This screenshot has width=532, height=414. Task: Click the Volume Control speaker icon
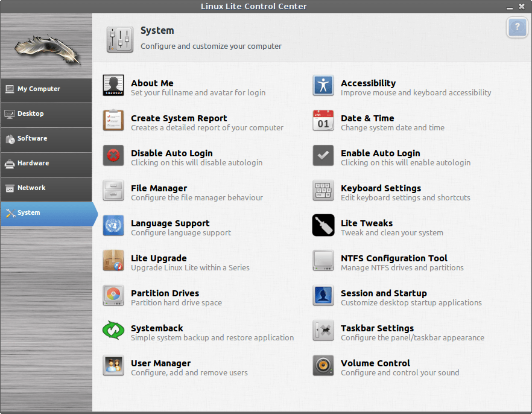323,365
